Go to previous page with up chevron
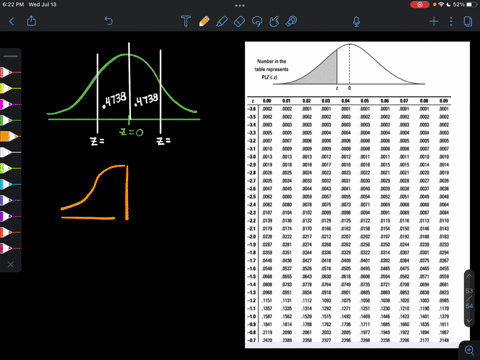Image resolution: width=480 pixels, height=360 pixels. [x=469, y=276]
